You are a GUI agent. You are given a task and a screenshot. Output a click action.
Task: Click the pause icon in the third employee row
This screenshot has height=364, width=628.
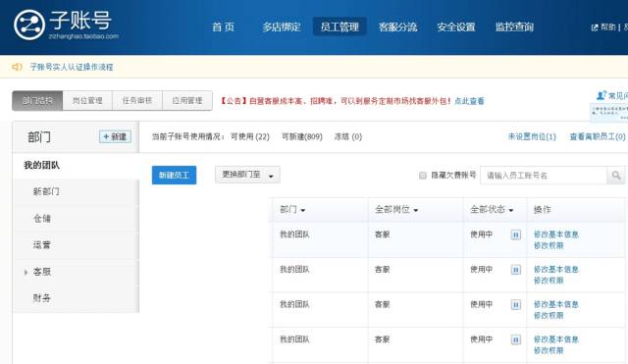coord(516,305)
